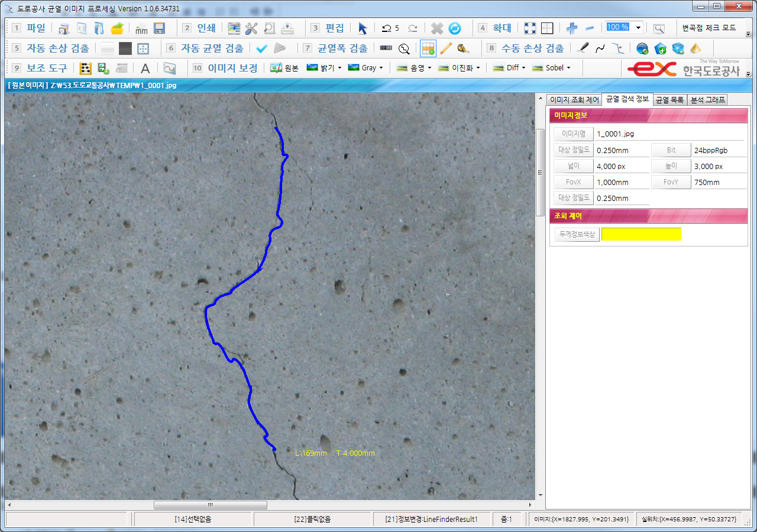Click the yellow thickness color swatch
Image resolution: width=757 pixels, height=532 pixels.
tap(641, 235)
